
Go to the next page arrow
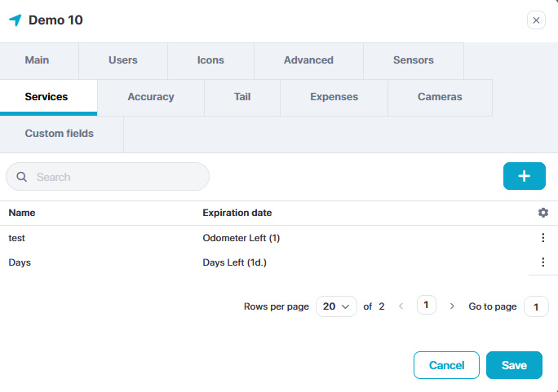tap(452, 306)
